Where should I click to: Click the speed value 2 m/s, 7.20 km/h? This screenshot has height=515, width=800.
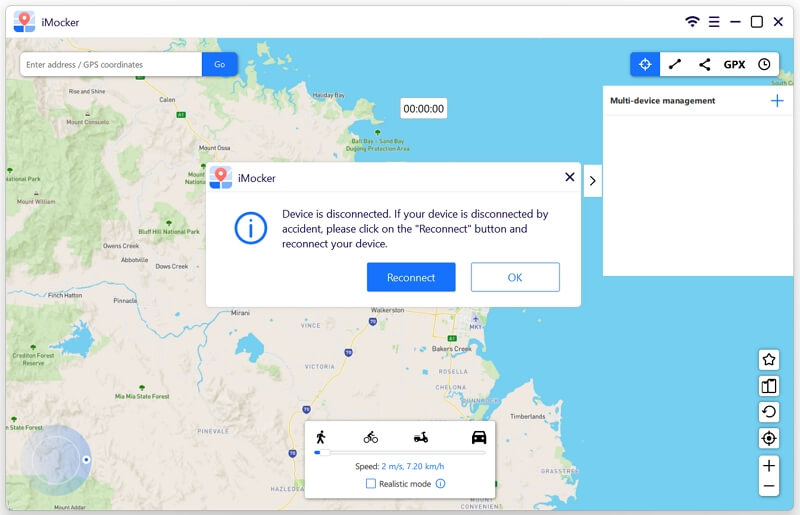point(413,466)
